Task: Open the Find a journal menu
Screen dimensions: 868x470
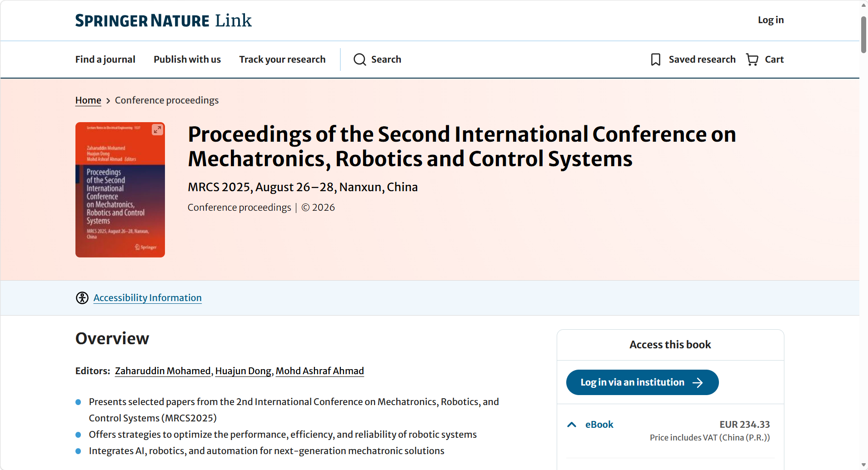Action: click(105, 59)
